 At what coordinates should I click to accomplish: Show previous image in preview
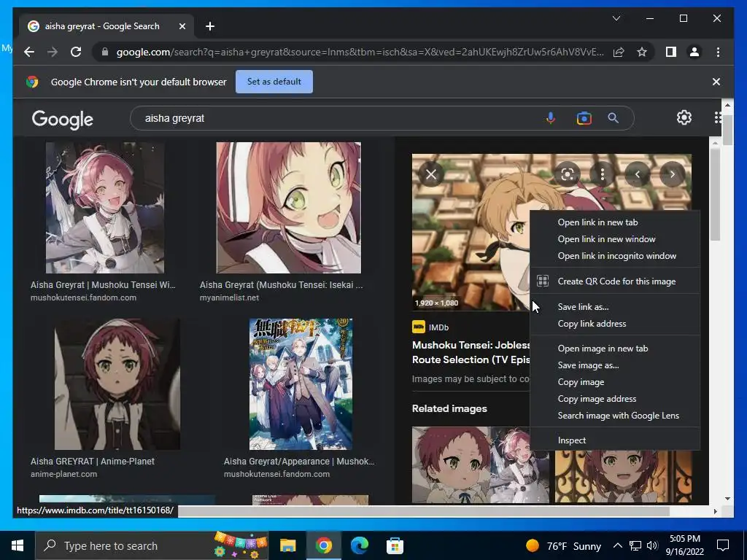coord(638,174)
